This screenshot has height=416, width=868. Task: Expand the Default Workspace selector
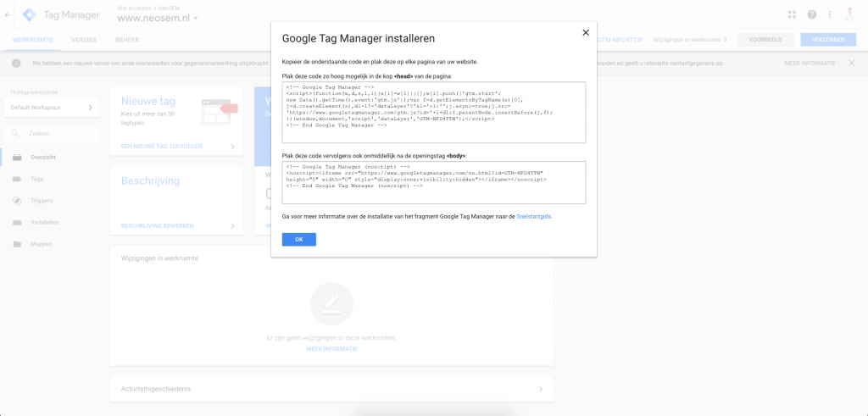[x=52, y=108]
